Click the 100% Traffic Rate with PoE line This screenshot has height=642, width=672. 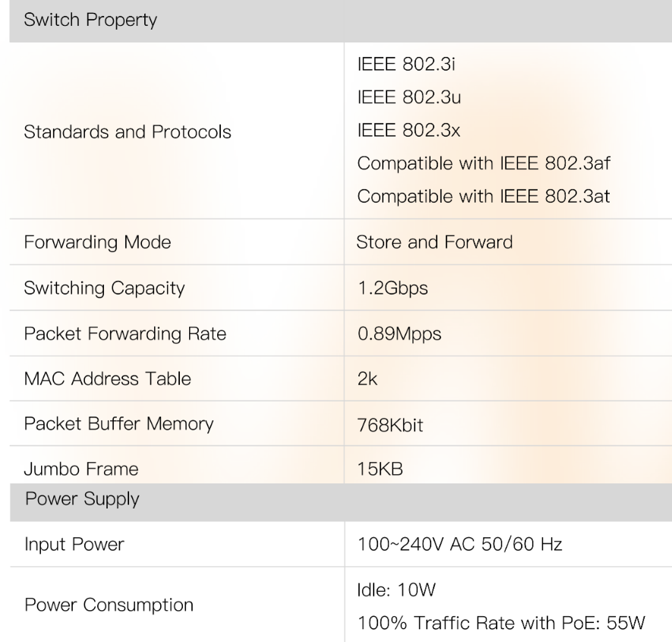click(500, 623)
